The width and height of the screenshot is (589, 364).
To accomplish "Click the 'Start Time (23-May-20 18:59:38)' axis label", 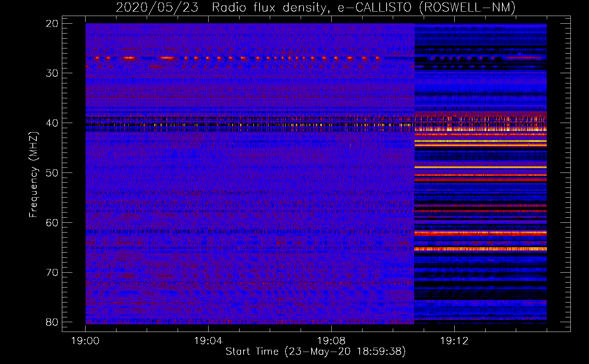I will pos(316,352).
